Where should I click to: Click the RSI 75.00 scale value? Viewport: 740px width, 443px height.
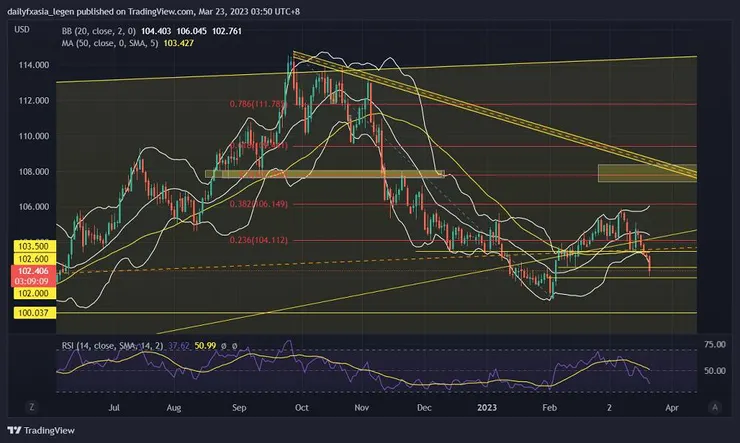point(715,345)
